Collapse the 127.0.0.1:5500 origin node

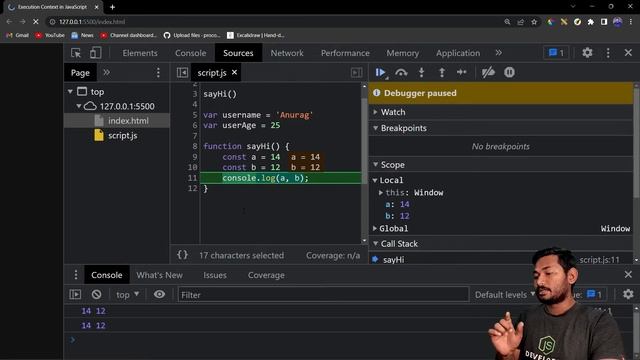coord(78,106)
